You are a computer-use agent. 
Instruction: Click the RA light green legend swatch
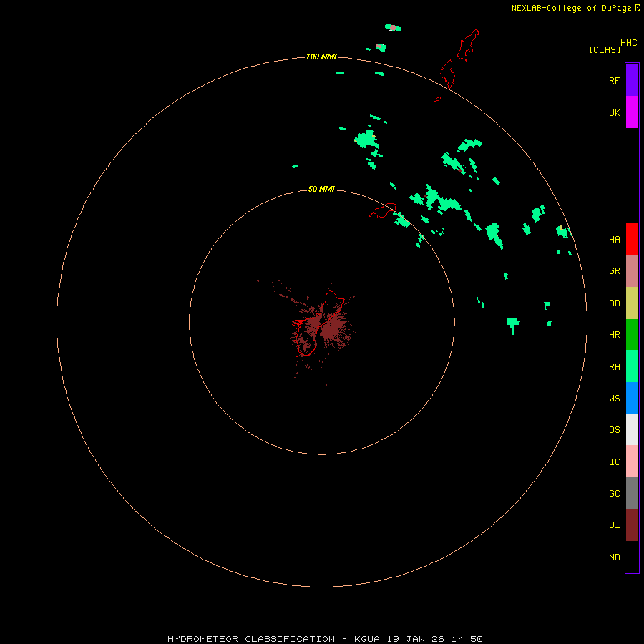[632, 366]
